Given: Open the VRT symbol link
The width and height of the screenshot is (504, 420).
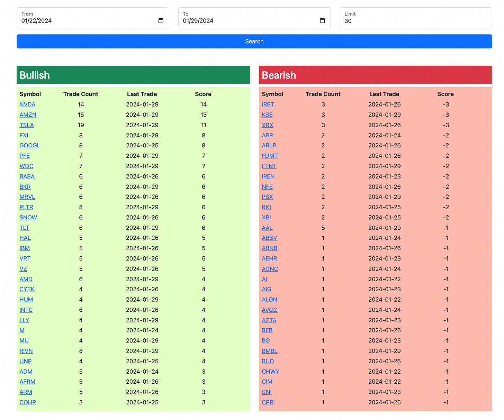Looking at the screenshot, I should click(x=25, y=259).
